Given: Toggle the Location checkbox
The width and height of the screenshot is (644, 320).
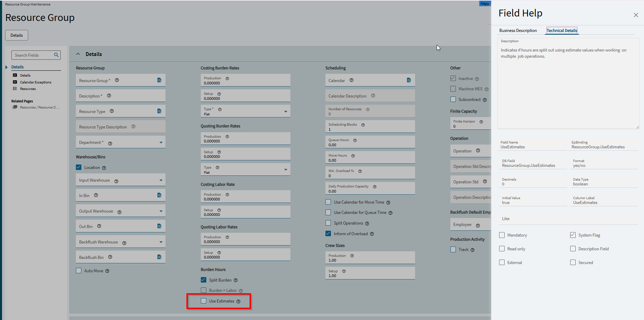Looking at the screenshot, I should [x=79, y=167].
